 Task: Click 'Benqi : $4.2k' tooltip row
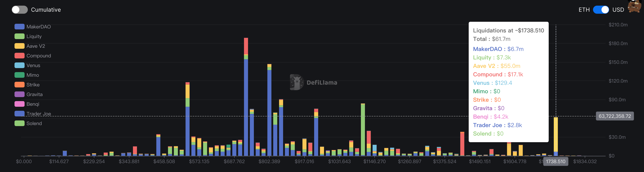(x=490, y=117)
